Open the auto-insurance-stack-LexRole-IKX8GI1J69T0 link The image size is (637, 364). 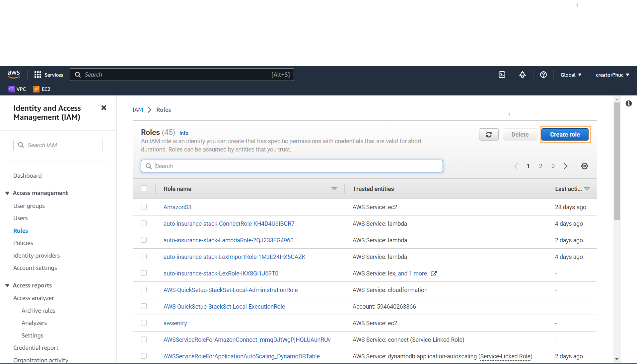pos(221,273)
